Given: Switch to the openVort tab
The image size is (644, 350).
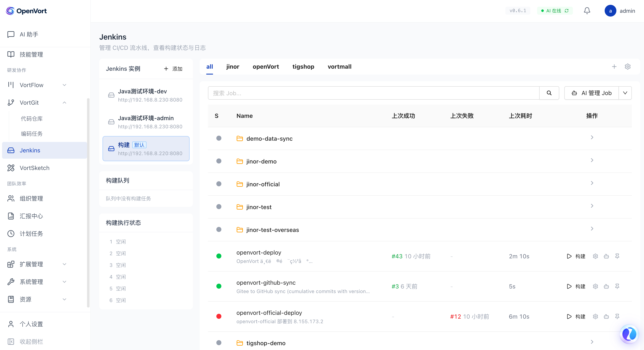Looking at the screenshot, I should (266, 67).
